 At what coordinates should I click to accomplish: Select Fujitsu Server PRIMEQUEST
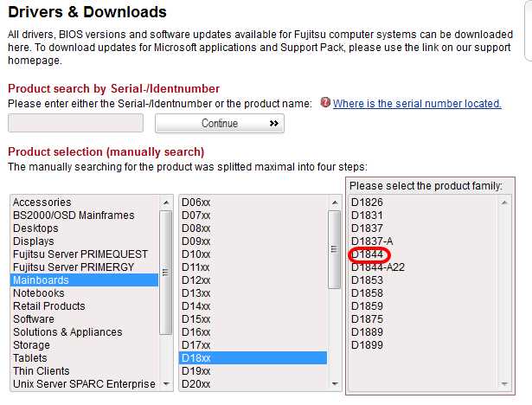tap(84, 254)
